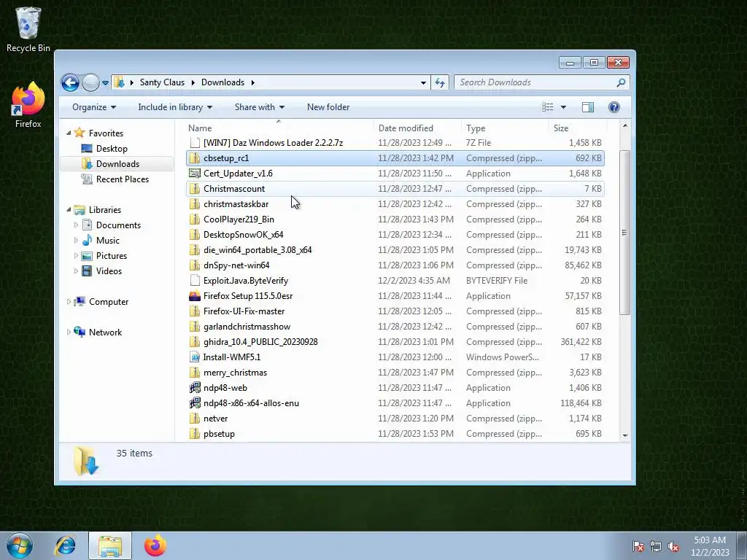The height and width of the screenshot is (560, 747).
Task: Expand the Network node
Action: coord(69,332)
